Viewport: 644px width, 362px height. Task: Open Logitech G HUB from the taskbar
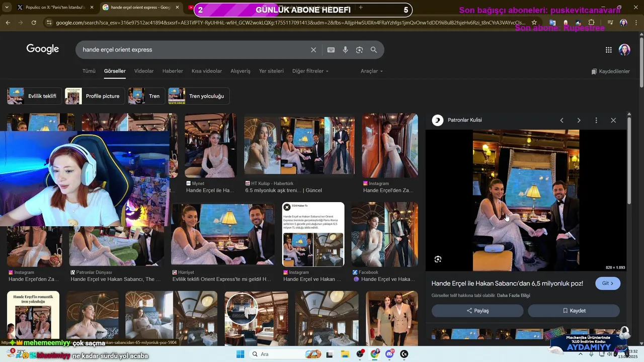click(404, 354)
